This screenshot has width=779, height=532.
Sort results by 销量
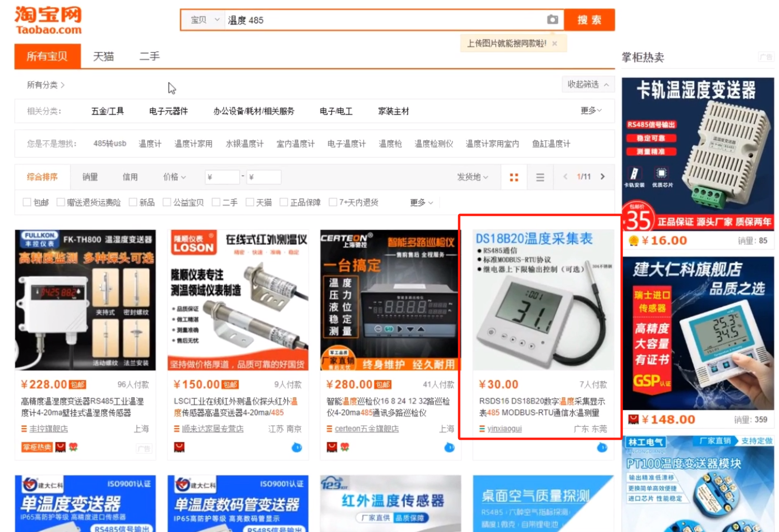click(x=90, y=177)
